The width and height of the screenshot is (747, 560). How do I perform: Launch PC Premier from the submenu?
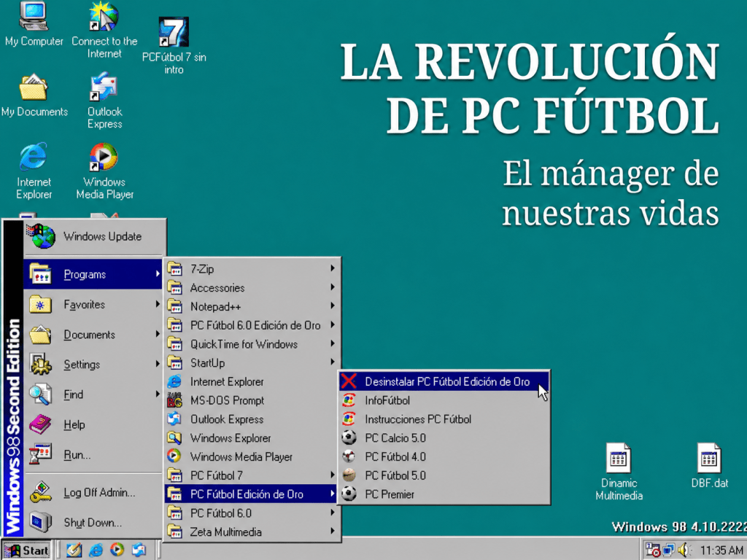tap(444, 494)
